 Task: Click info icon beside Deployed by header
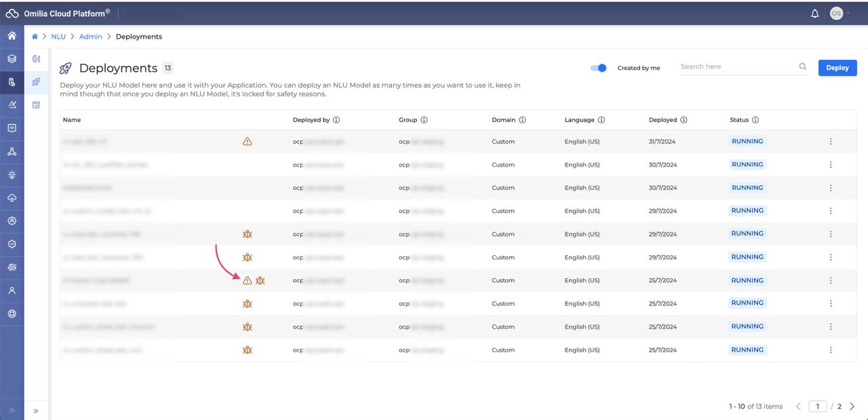(336, 120)
